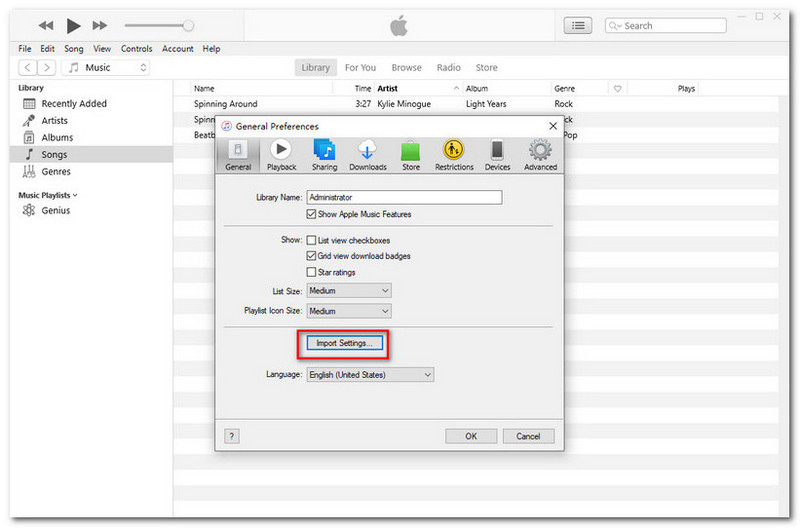Image resolution: width=800 pixels, height=528 pixels.
Task: Click the Light Years album cell
Action: click(x=486, y=104)
